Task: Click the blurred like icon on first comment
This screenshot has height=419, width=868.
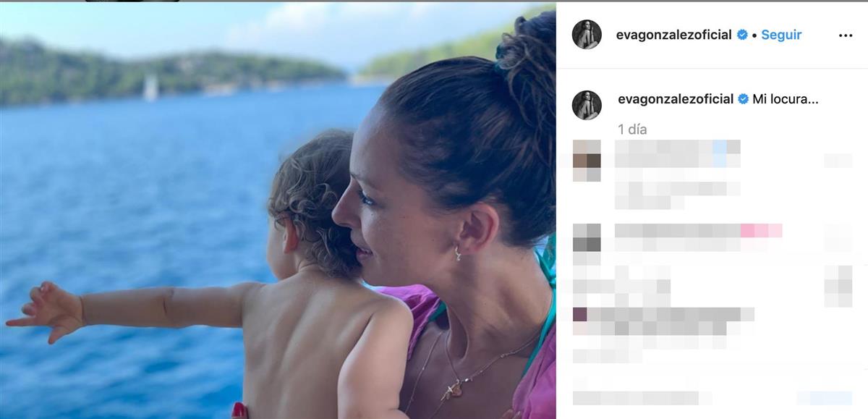Action: pyautogui.click(x=838, y=161)
